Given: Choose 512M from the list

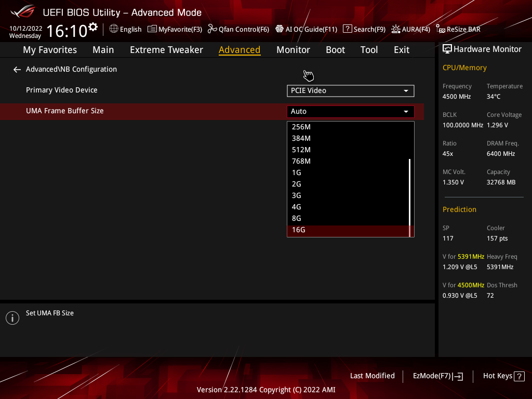Looking at the screenshot, I should (348, 150).
